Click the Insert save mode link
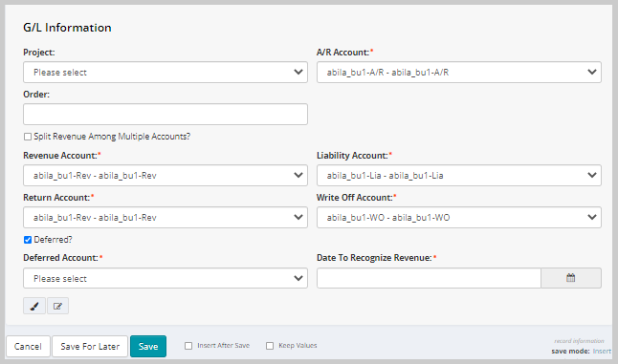This screenshot has width=618, height=364. tap(602, 351)
